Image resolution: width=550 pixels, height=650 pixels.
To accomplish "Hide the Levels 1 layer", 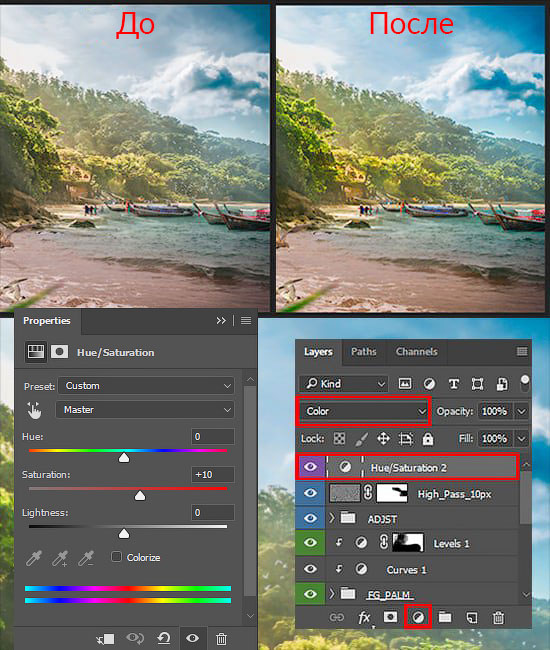I will coord(310,543).
